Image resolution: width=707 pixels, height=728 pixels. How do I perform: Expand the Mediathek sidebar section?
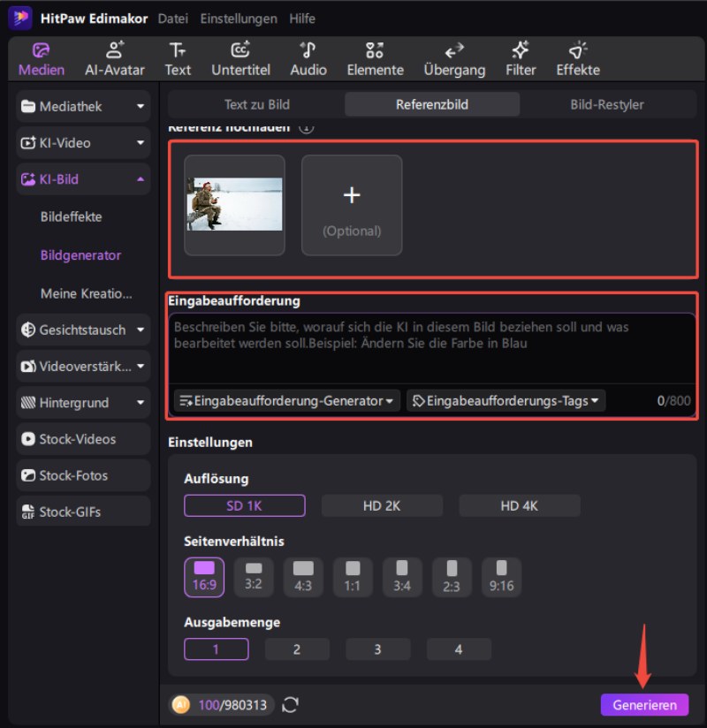83,107
